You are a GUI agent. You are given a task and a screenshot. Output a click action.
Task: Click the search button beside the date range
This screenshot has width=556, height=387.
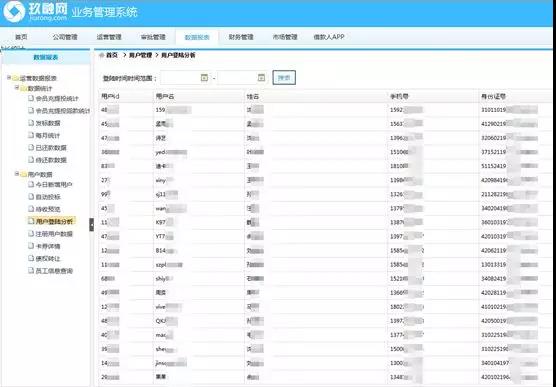[284, 78]
